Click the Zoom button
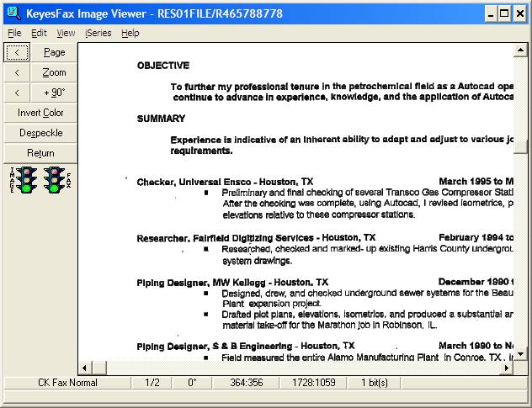This screenshot has height=408, width=532. click(54, 72)
